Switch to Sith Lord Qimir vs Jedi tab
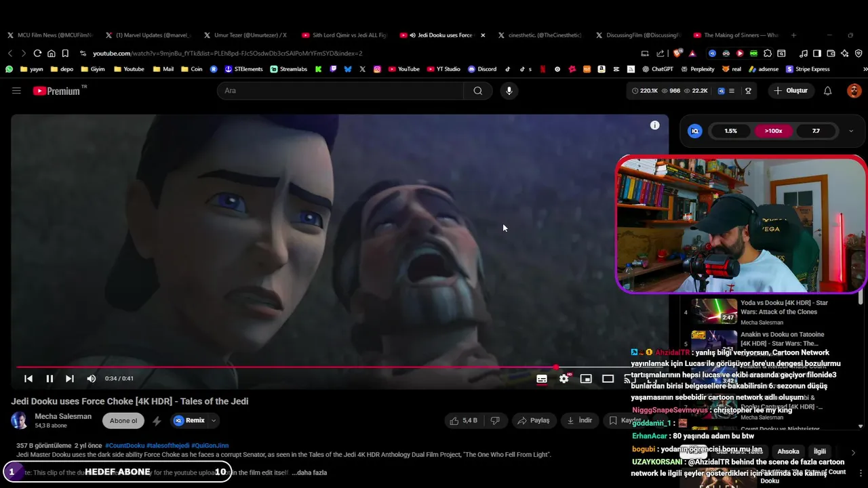 (345, 35)
